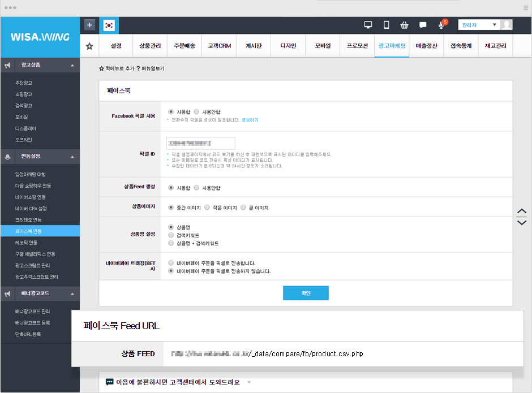Select 사용함 for 상품Feed 생성
Viewport: 532px width, 393px height.
point(171,188)
